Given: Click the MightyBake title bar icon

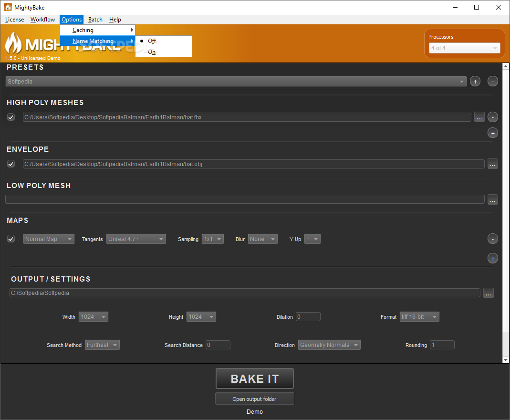Looking at the screenshot, I should 8,7.
